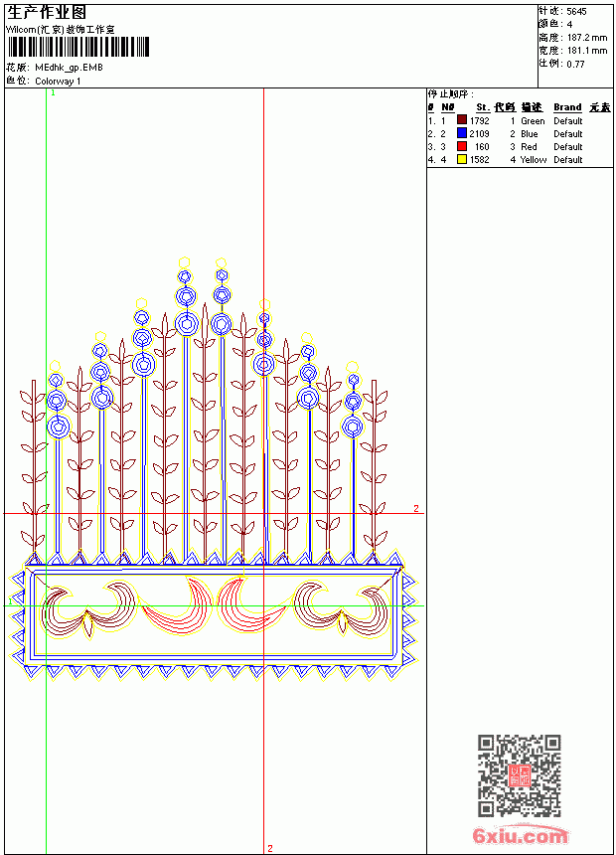
Task: Select the stitch count '160'
Action: 483,147
